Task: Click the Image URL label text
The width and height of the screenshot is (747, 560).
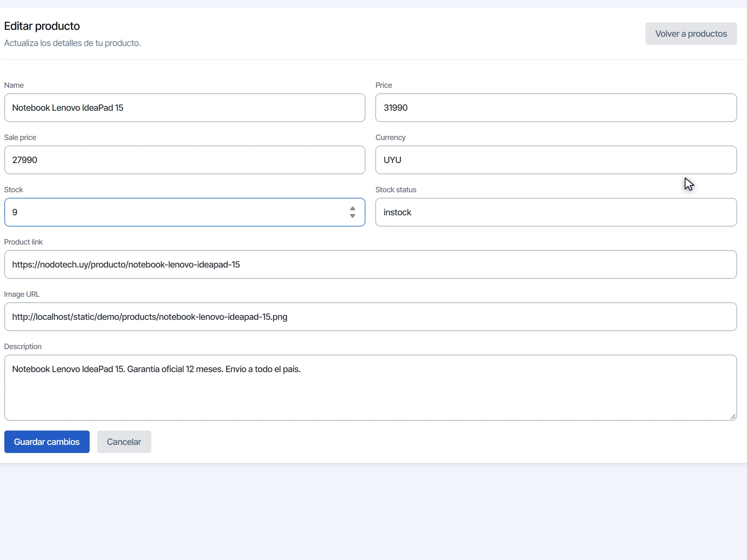Action: click(x=22, y=294)
